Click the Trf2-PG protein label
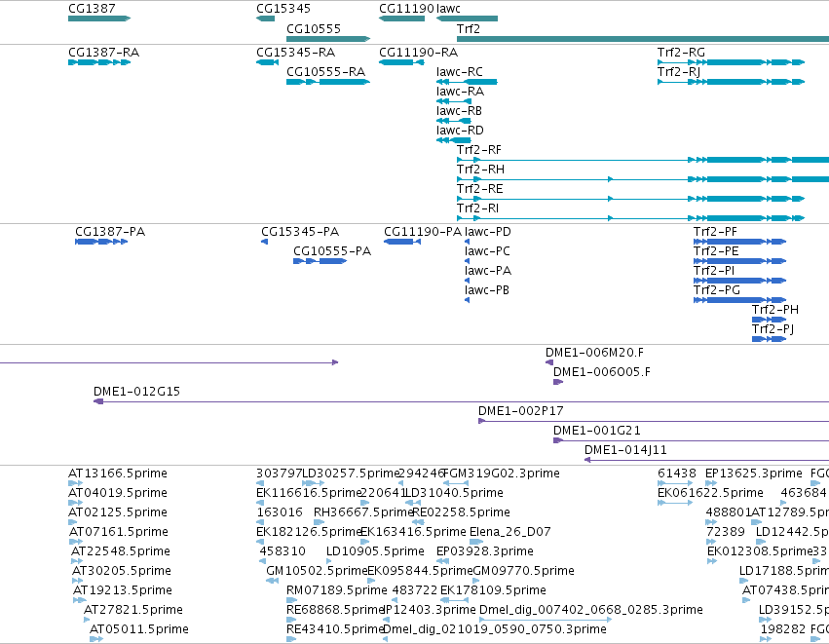The height and width of the screenshot is (644, 829). click(717, 290)
